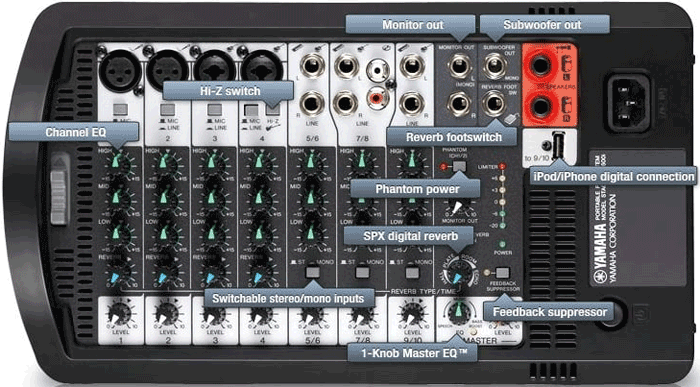Toggle the channel 4 MIC/LINE switch
The height and width of the screenshot is (387, 700).
click(252, 110)
